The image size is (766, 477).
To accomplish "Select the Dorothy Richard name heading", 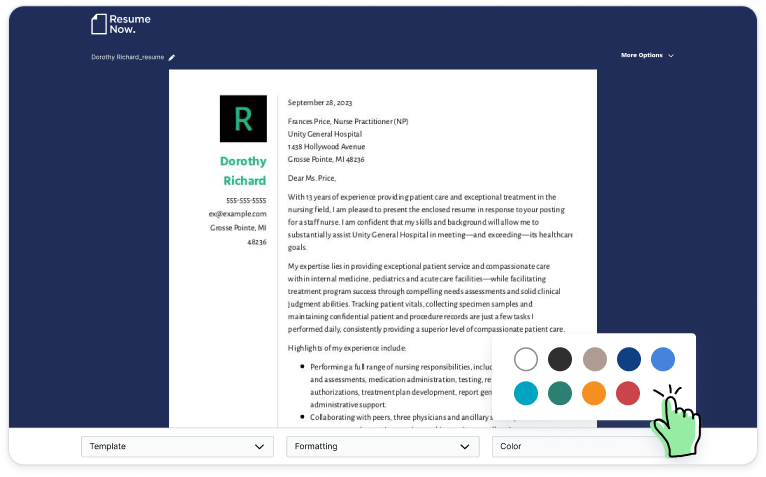I will coord(243,171).
